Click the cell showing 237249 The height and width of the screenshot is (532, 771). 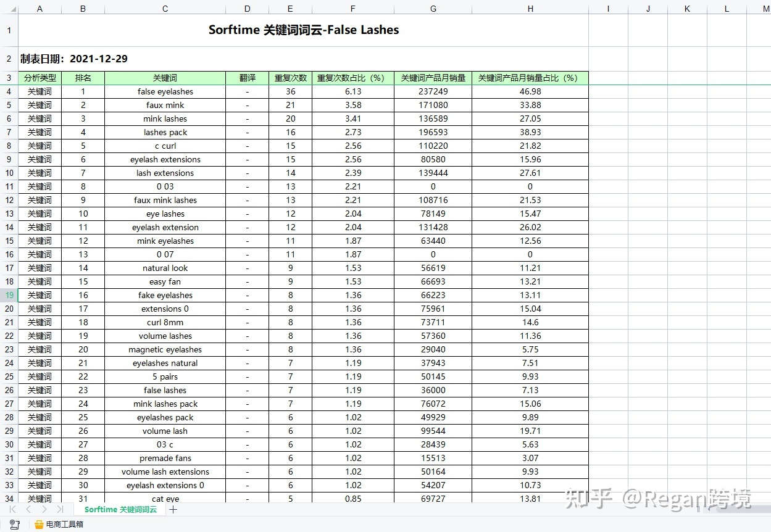[x=433, y=91]
